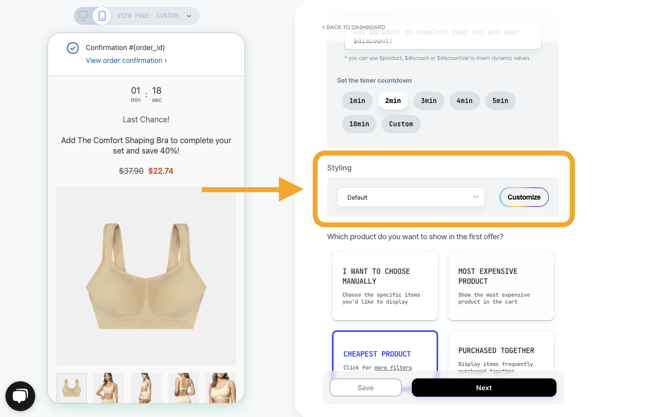Choose the Custom timer option
The width and height of the screenshot is (670, 417).
tap(401, 124)
